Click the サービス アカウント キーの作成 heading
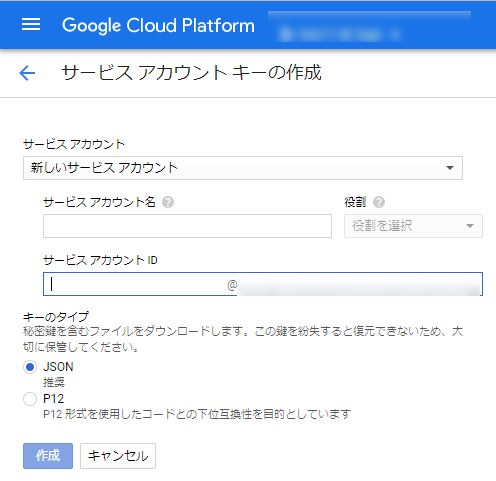496x481 pixels. coord(192,72)
